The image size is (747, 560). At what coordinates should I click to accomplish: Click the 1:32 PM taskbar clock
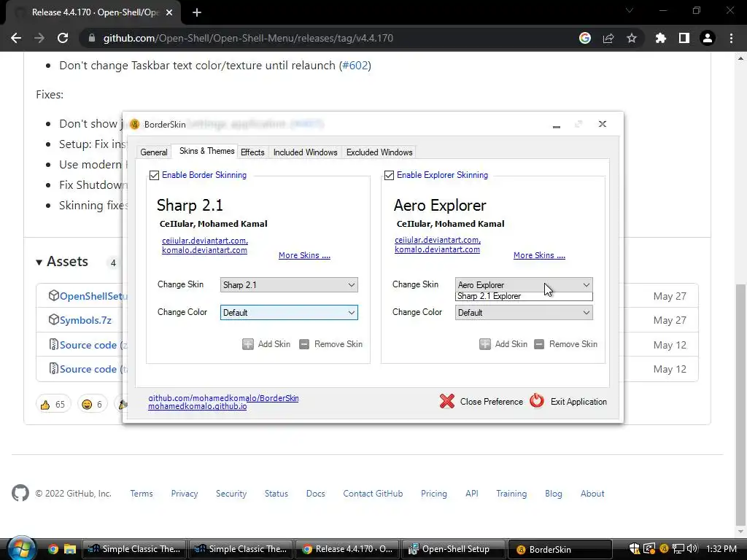[721, 549]
